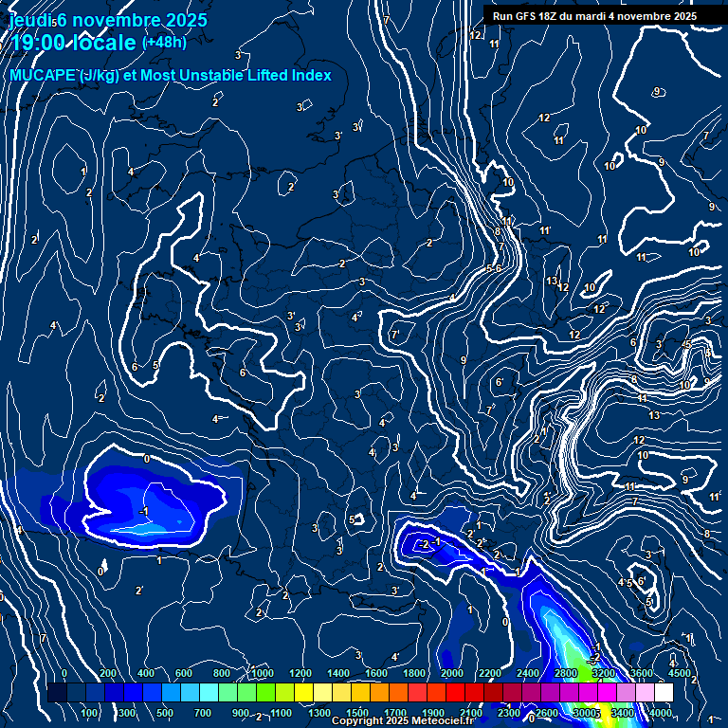Click the light pink swatch below 3600
Viewport: 728px width, 728px height.
pos(645,692)
